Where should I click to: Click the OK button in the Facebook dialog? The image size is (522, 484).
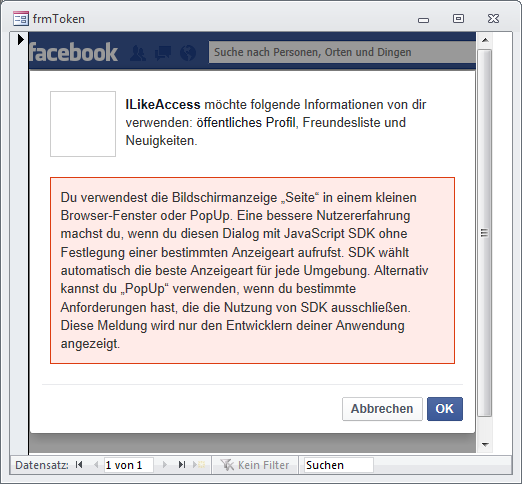445,409
